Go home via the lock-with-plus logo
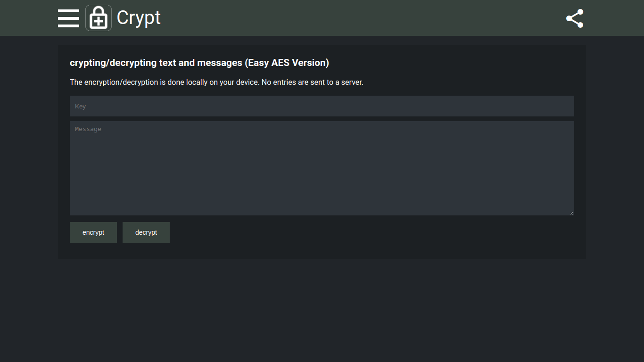 (99, 18)
